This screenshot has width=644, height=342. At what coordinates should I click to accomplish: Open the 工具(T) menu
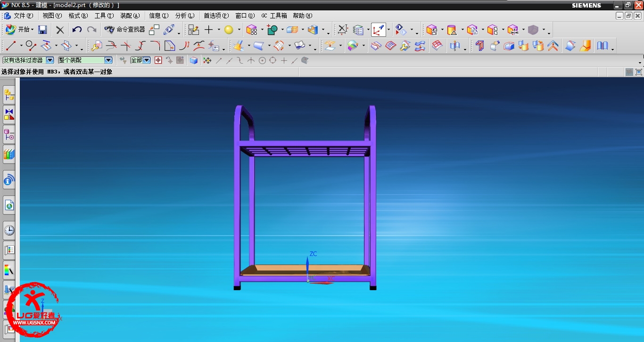[104, 16]
